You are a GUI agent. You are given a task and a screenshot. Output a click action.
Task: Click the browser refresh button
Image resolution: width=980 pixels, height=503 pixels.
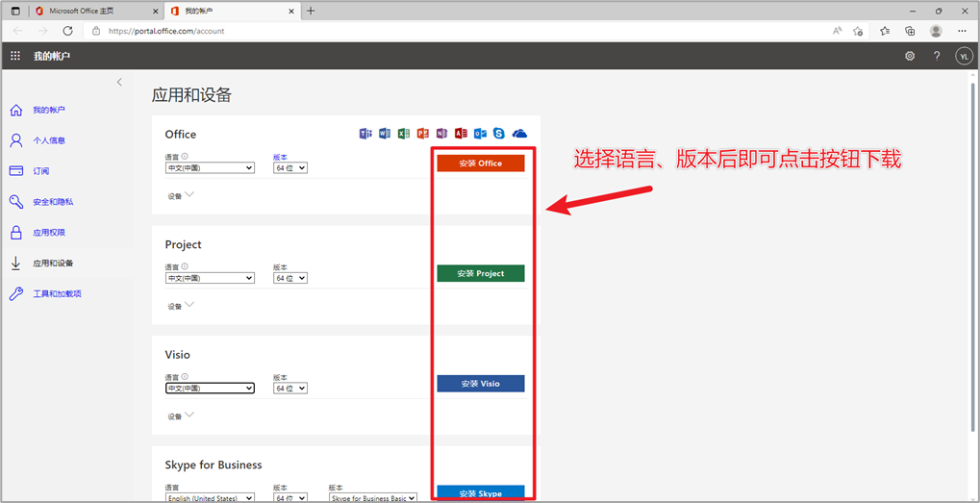(67, 31)
